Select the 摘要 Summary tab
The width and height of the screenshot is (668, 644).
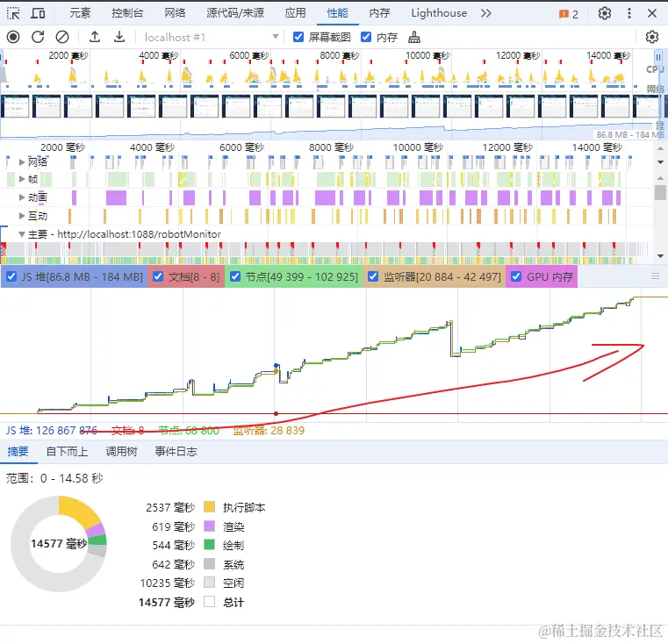[18, 452]
